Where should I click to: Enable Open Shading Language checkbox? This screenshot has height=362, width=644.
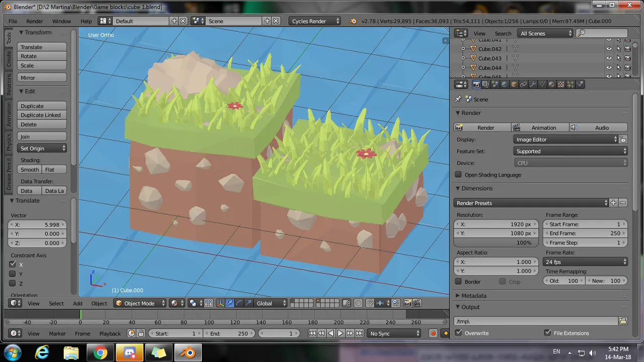tap(458, 174)
